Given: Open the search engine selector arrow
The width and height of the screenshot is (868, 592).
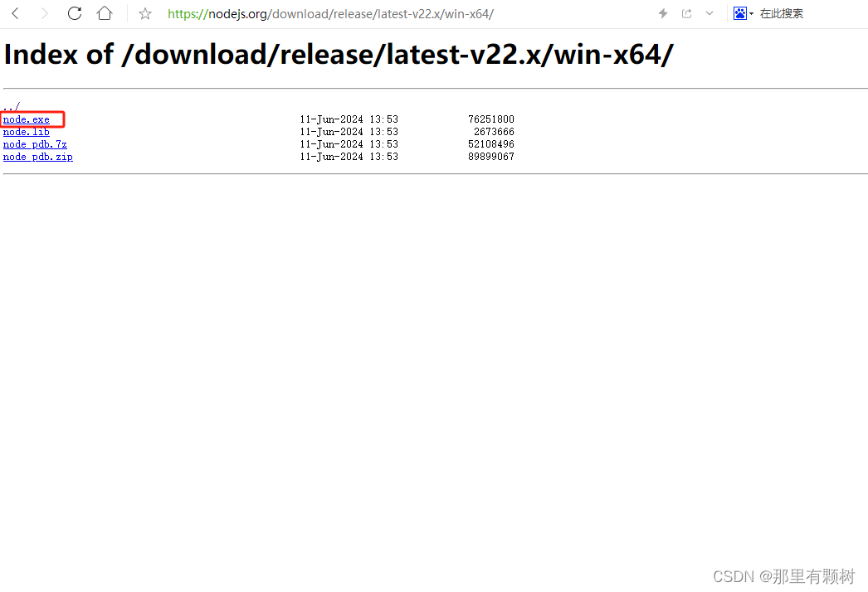Looking at the screenshot, I should pyautogui.click(x=751, y=14).
